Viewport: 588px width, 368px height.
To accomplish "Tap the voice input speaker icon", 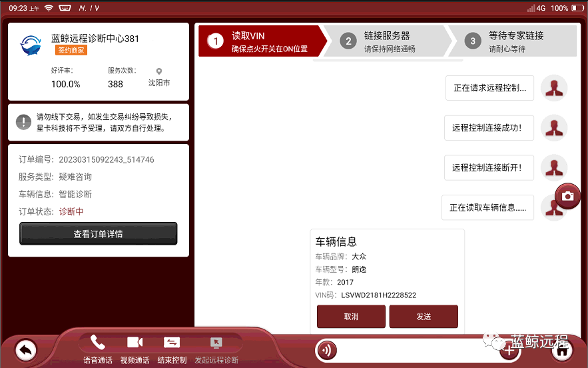I will point(327,351).
